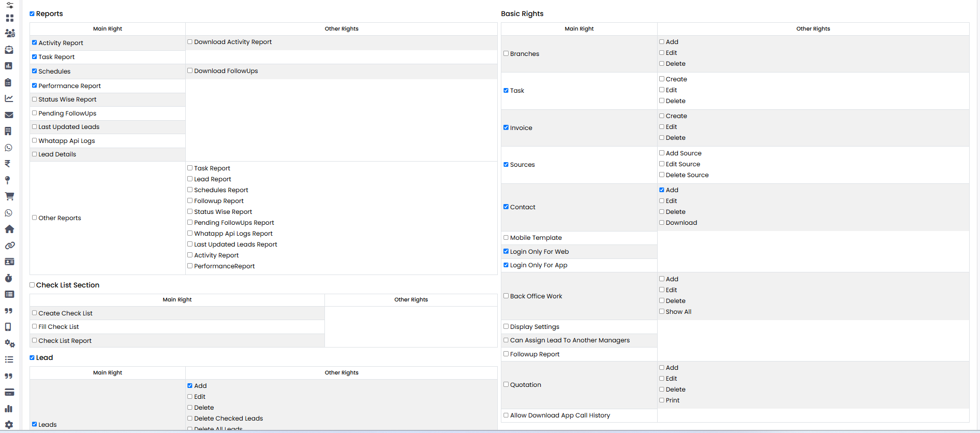Enable the Download Activity Report checkbox
The image size is (980, 433).
[190, 42]
